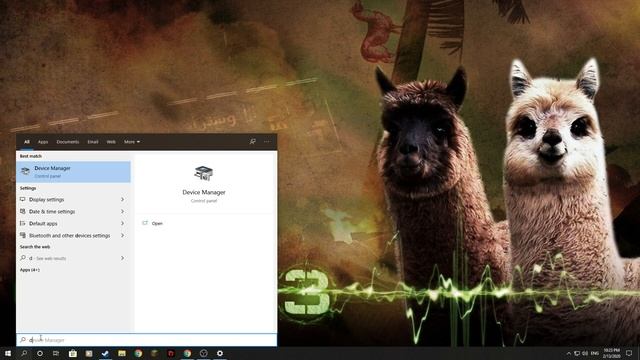The width and height of the screenshot is (640, 360).
Task: Expand the arrow beside Default apps
Action: pos(122,223)
